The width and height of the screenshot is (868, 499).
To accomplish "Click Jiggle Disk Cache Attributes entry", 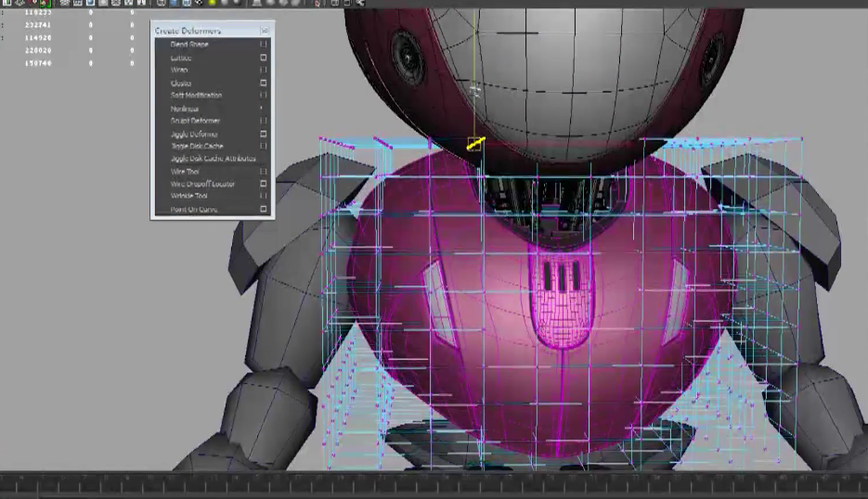I will coord(212,159).
